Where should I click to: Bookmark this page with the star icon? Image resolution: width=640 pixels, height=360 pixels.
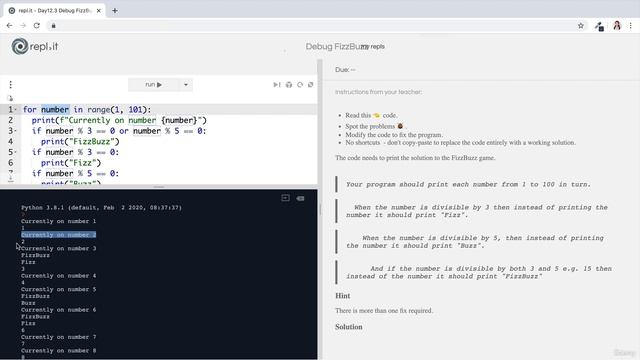[x=580, y=26]
